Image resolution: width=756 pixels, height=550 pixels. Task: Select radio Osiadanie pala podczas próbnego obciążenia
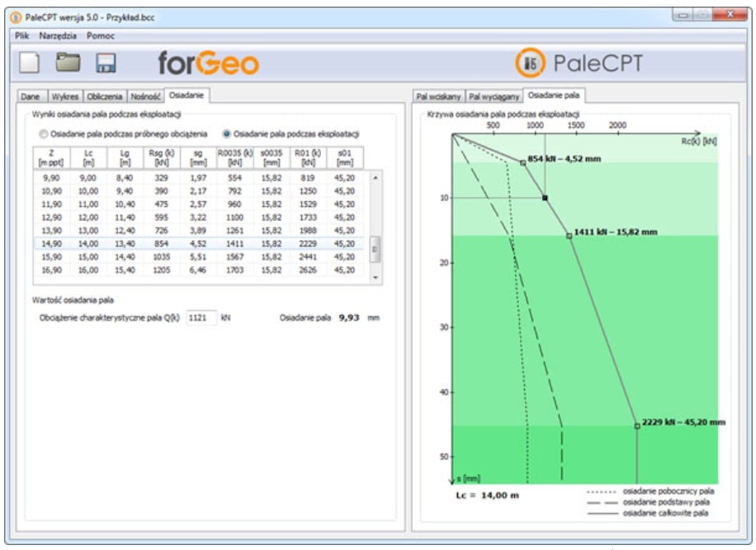click(x=44, y=134)
